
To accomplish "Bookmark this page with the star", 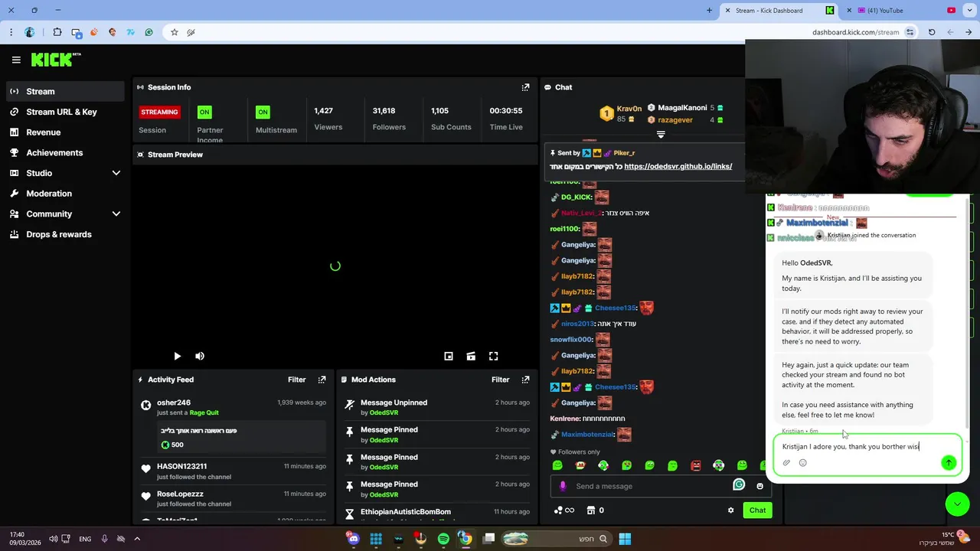I will 175,32.
